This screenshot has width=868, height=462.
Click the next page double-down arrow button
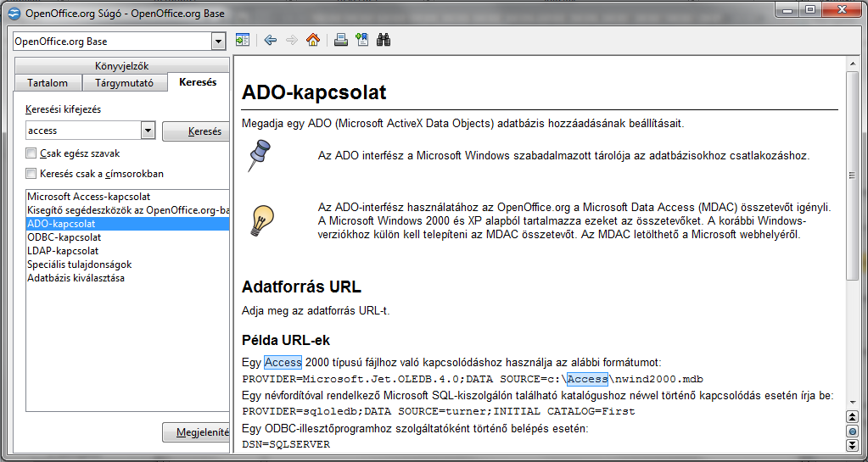coord(853,445)
